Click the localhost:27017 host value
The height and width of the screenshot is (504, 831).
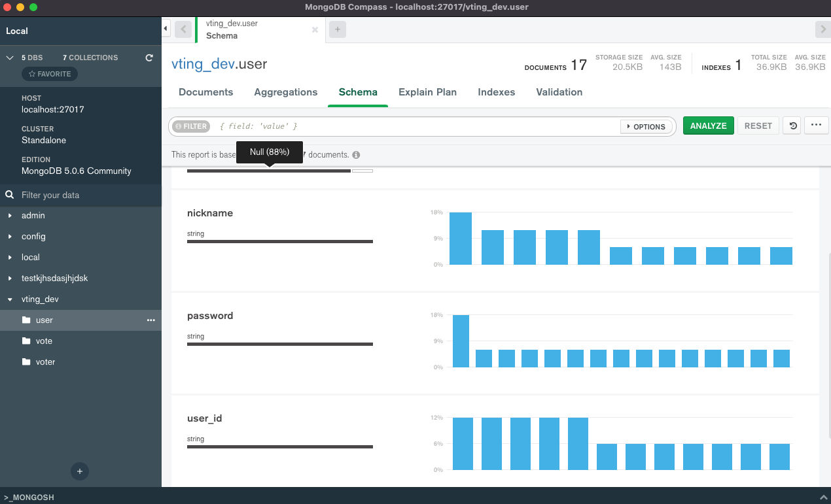click(x=52, y=109)
